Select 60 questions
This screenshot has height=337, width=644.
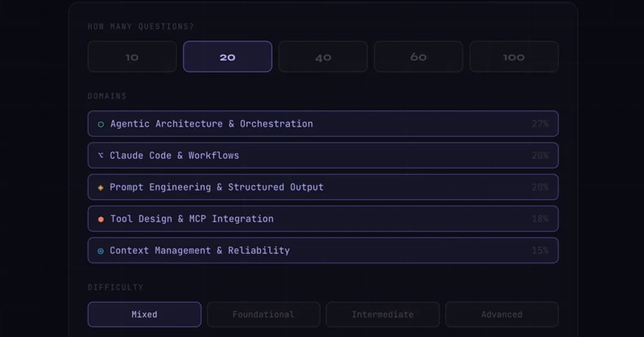pos(418,56)
